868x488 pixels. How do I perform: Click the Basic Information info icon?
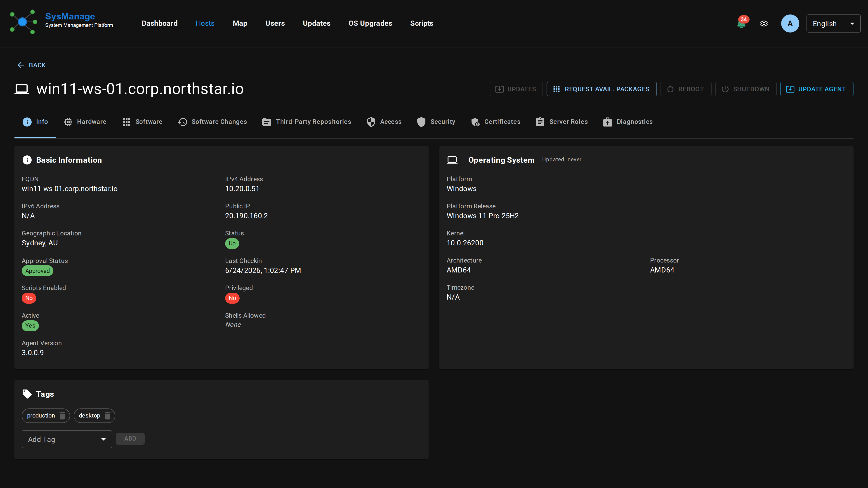click(27, 160)
